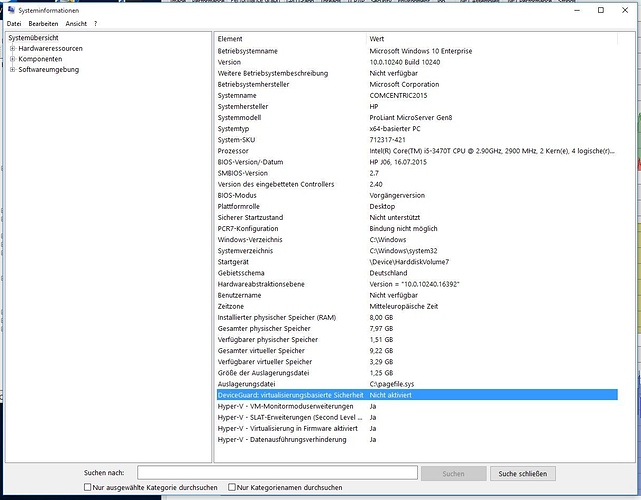The image size is (641, 500).
Task: Enable Nur ausgewählte Kategorie durchsuchen checkbox
Action: tap(87, 487)
